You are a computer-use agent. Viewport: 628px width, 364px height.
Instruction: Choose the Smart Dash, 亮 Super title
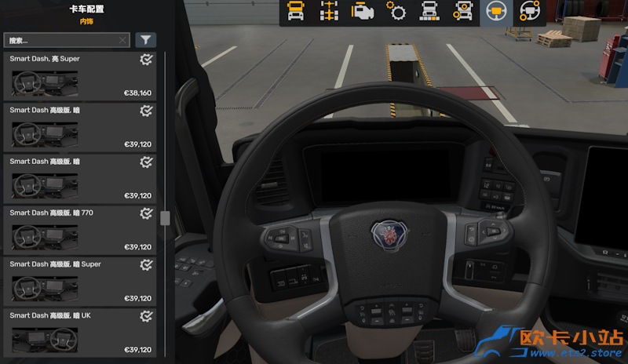pyautogui.click(x=45, y=59)
